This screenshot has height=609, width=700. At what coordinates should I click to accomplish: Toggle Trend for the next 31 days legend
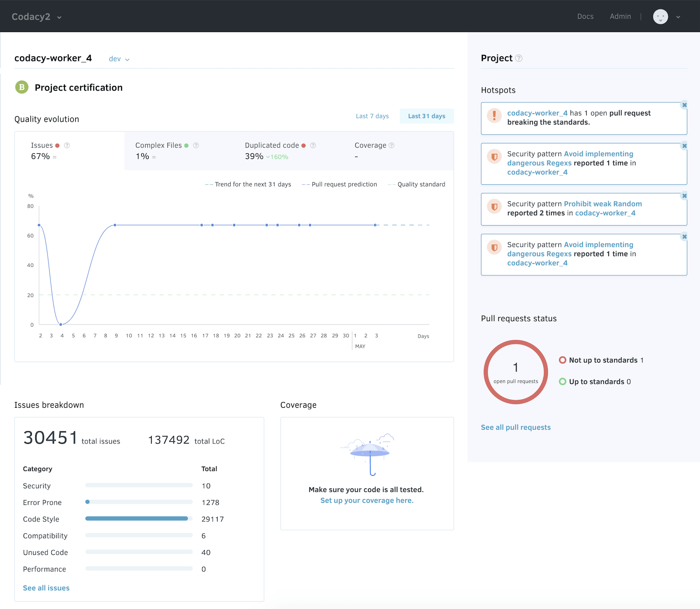[248, 185]
